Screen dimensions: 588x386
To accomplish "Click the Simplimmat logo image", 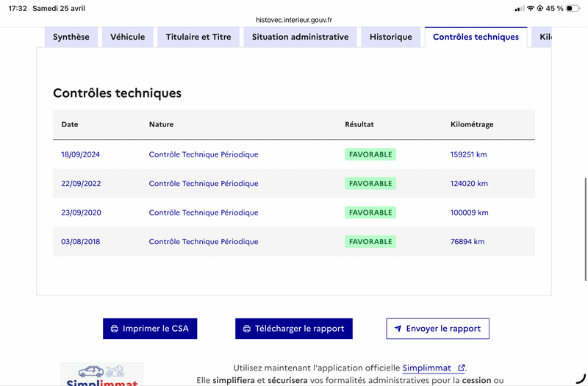I will point(102,375).
